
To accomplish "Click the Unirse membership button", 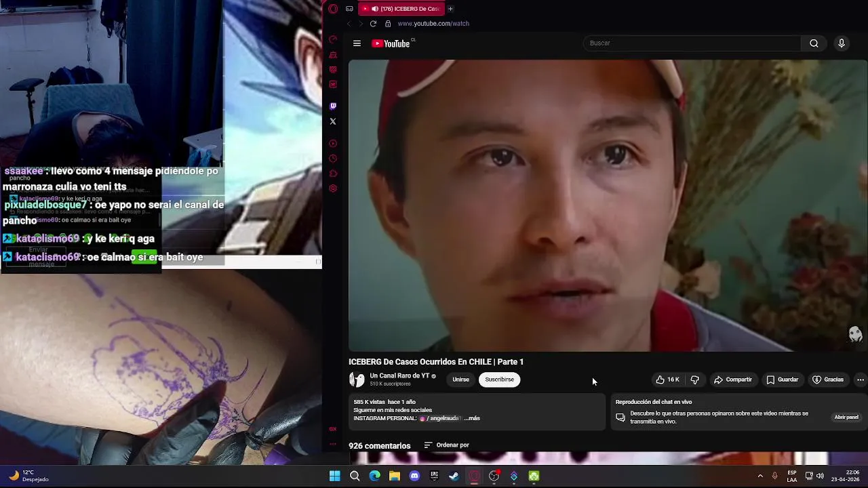I will [x=461, y=380].
